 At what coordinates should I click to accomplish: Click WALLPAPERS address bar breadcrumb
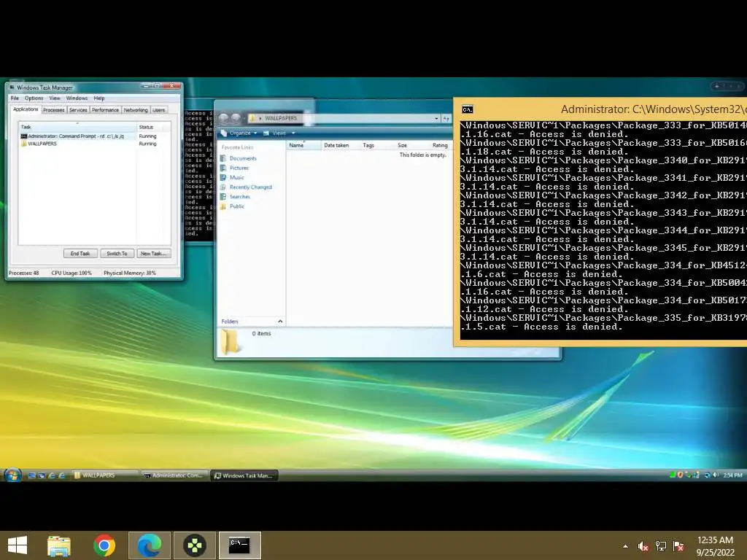click(281, 118)
